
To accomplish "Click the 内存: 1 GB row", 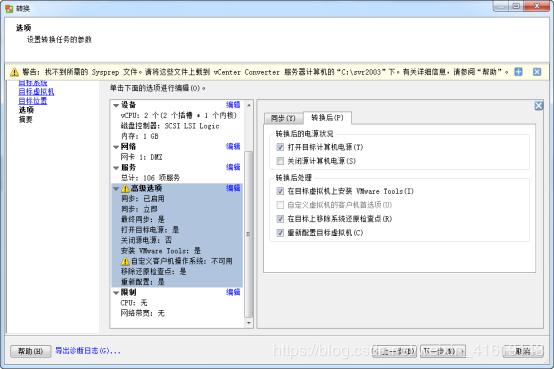I will (x=140, y=136).
